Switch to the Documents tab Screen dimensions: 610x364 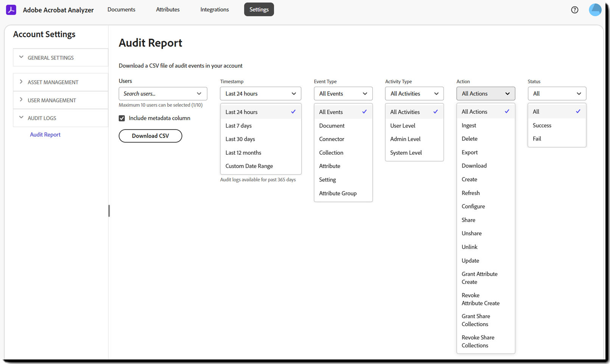[121, 9]
